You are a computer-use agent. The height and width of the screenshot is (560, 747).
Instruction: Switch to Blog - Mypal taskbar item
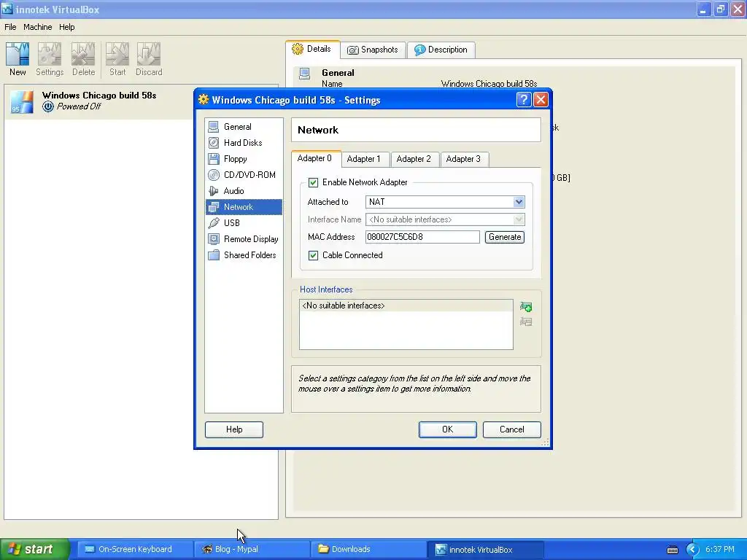pyautogui.click(x=252, y=550)
